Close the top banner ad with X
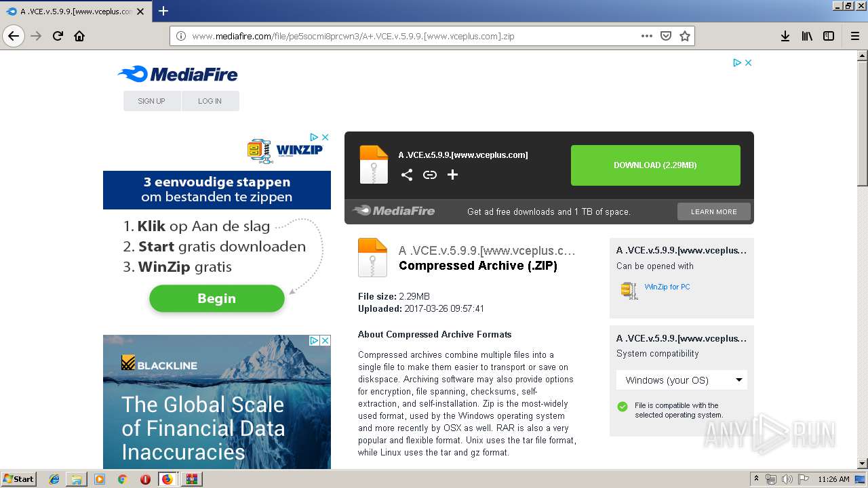 pos(749,62)
